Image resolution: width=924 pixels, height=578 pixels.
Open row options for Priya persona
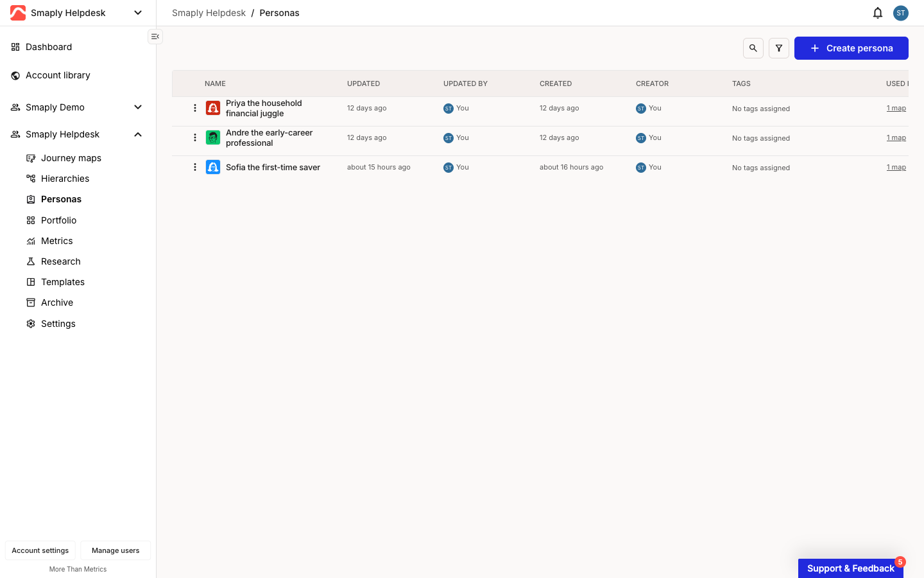[195, 108]
